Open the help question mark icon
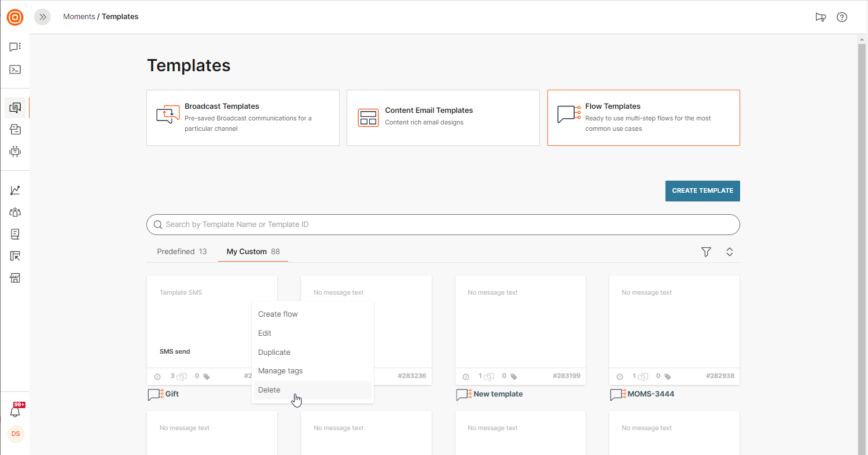 (842, 17)
